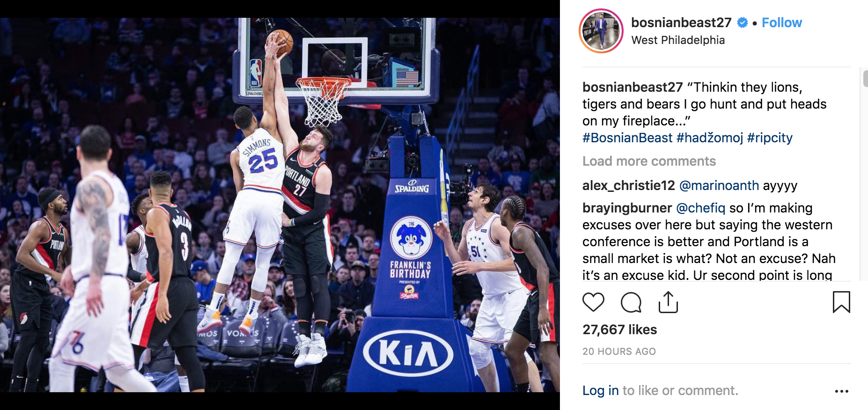This screenshot has height=410, width=868.
Task: Open comments using the speech bubble icon
Action: point(631,302)
